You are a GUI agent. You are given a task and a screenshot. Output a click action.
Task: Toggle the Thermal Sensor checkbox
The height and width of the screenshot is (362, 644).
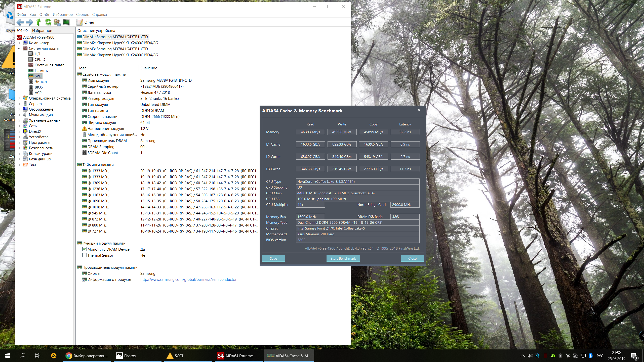[x=85, y=255]
